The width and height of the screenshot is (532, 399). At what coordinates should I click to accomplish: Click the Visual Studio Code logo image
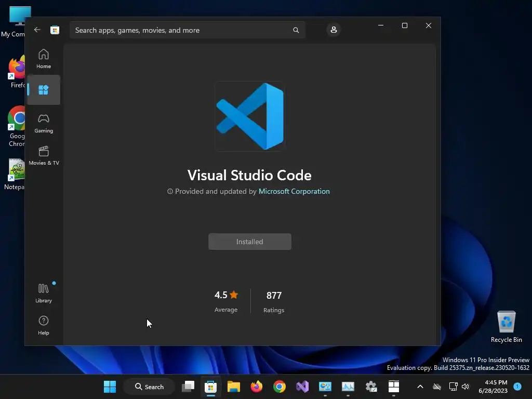(x=250, y=116)
